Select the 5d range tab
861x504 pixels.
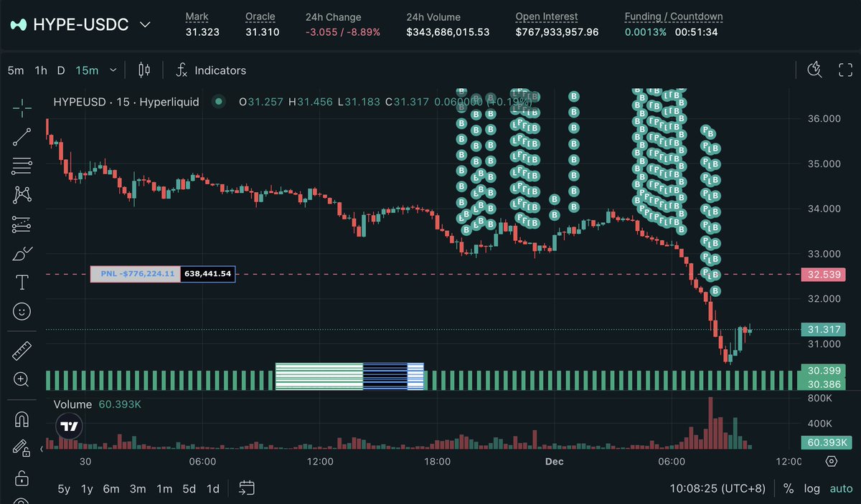point(189,488)
